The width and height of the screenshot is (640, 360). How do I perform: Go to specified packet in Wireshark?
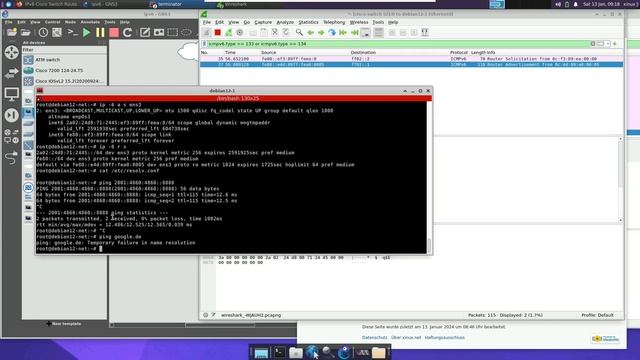[332, 32]
